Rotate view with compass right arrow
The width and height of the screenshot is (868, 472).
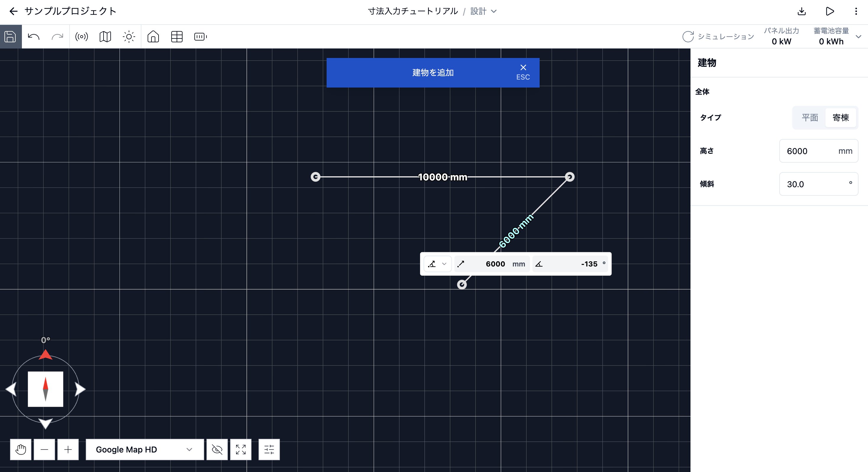pyautogui.click(x=80, y=389)
